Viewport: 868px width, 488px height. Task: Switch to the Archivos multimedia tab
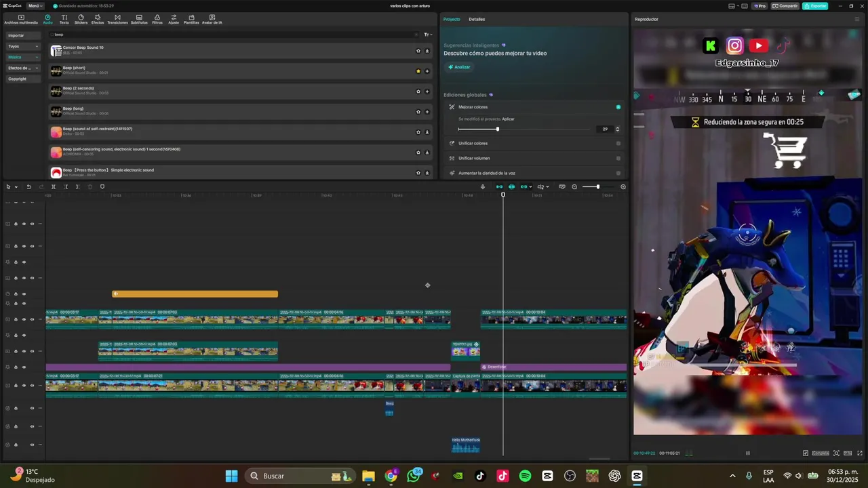coord(21,19)
